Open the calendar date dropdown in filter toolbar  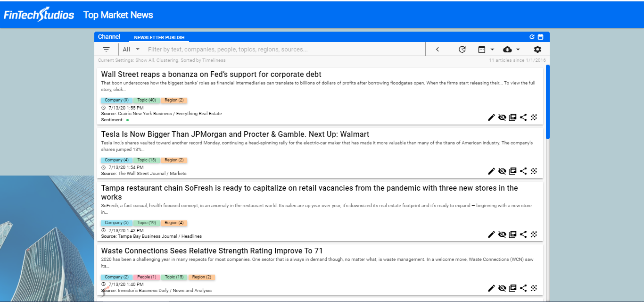pyautogui.click(x=486, y=49)
